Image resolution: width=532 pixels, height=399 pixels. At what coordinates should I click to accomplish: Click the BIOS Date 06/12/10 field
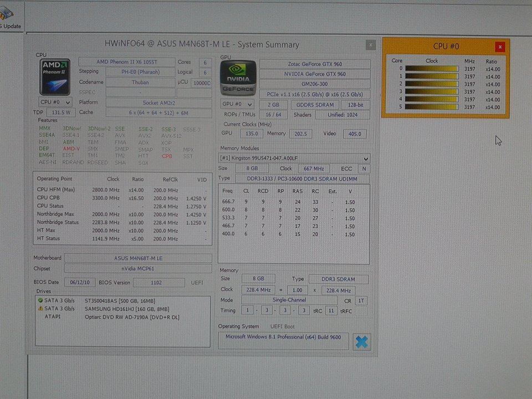pyautogui.click(x=80, y=282)
